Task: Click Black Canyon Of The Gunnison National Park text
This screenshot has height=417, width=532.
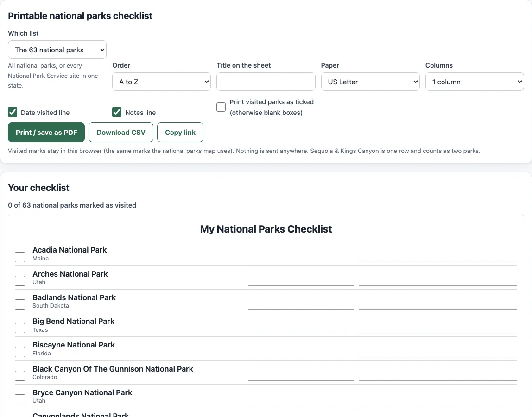Action: [113, 369]
